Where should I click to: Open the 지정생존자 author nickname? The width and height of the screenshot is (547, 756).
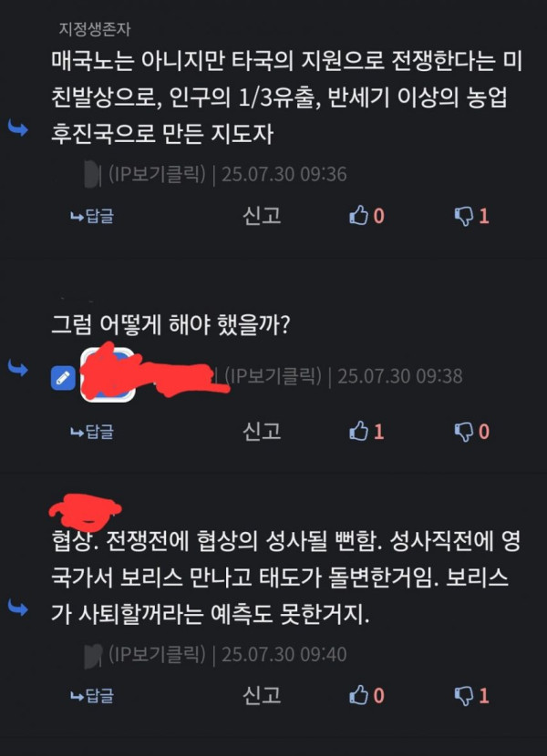pos(95,29)
